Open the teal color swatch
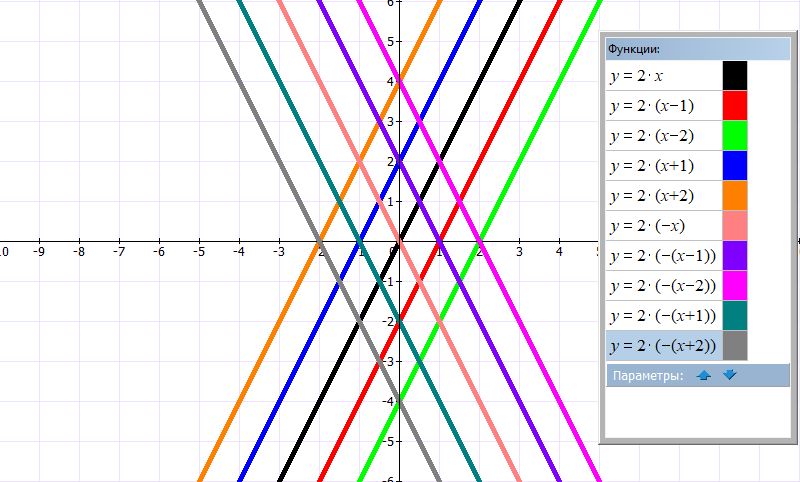The height and width of the screenshot is (482, 800). tap(735, 316)
